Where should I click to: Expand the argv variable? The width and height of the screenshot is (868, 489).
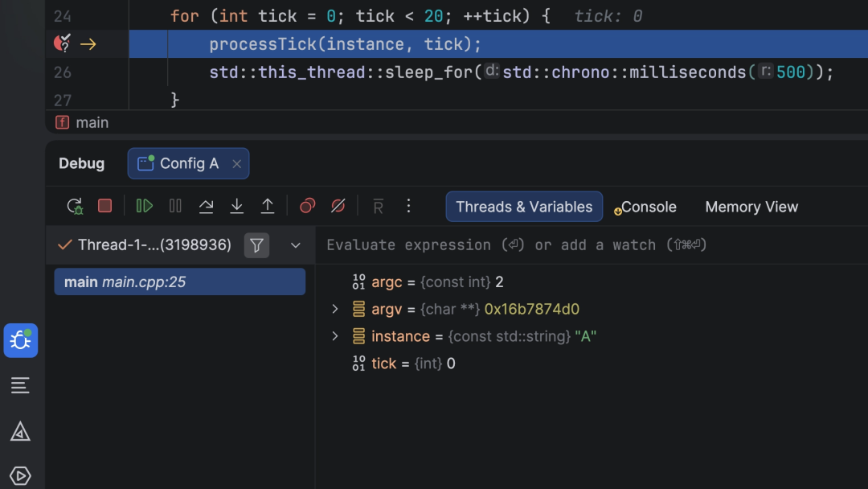click(x=335, y=309)
